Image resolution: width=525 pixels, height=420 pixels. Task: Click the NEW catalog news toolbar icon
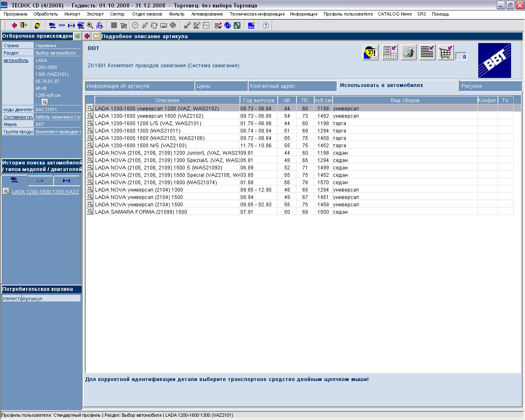(251, 25)
